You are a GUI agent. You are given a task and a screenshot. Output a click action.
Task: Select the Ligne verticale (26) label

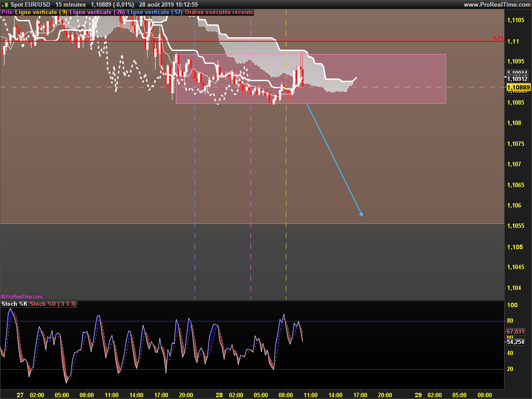pyautogui.click(x=98, y=12)
